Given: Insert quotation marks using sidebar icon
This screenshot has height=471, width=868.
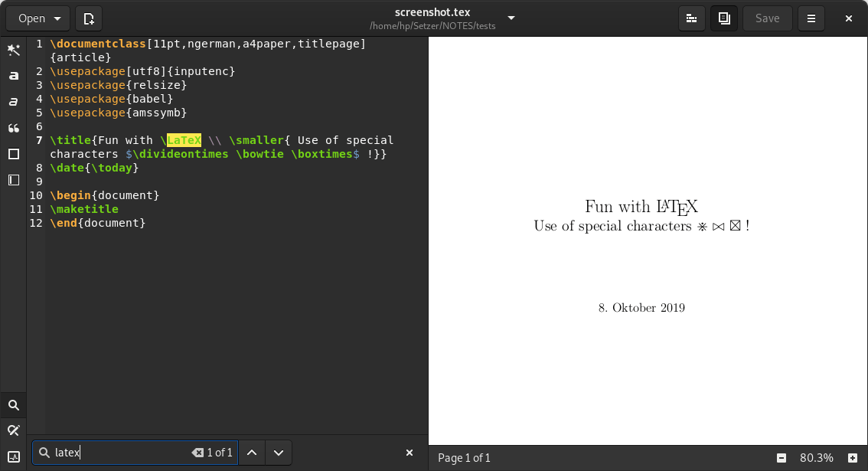Looking at the screenshot, I should tap(13, 128).
